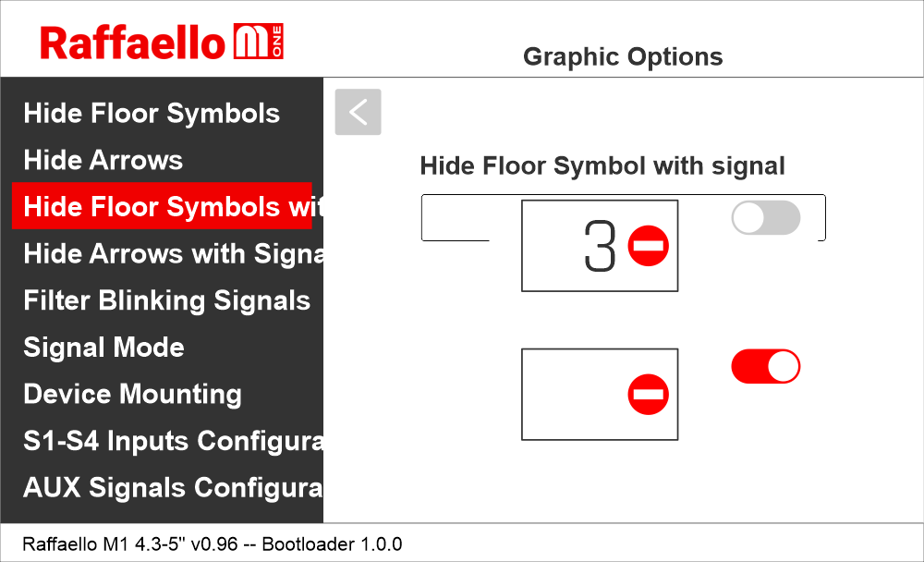Open the Device Mounting option
924x562 pixels.
(132, 394)
